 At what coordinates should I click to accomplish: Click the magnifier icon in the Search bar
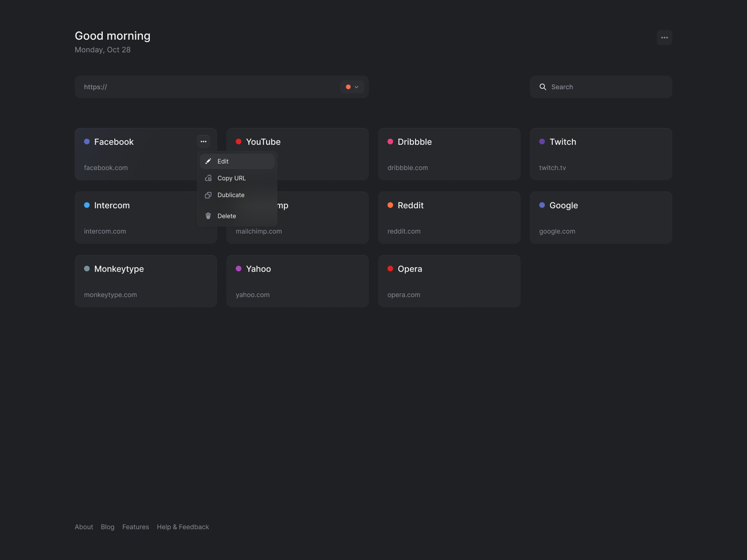543,87
